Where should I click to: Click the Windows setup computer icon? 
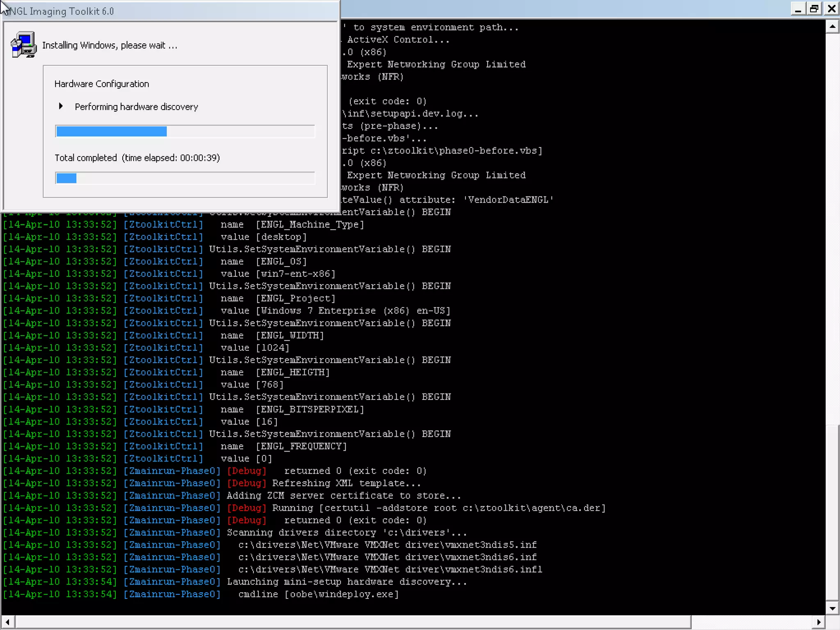[x=23, y=45]
